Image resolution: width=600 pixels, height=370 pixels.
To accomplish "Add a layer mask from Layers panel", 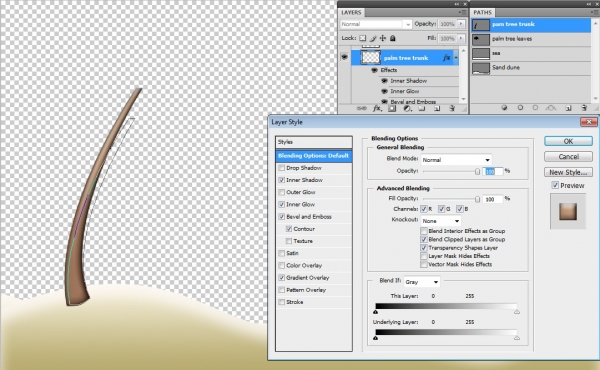I will [x=392, y=108].
